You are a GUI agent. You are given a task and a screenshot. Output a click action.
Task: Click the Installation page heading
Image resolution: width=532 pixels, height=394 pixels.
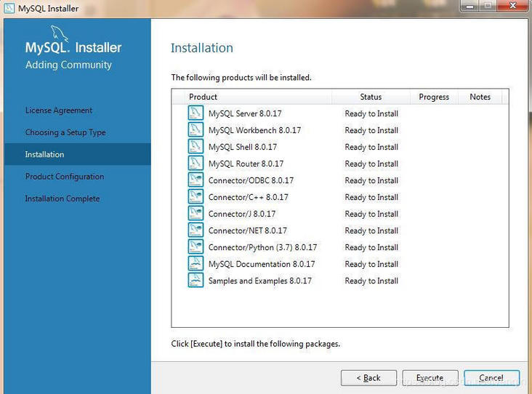coord(202,48)
